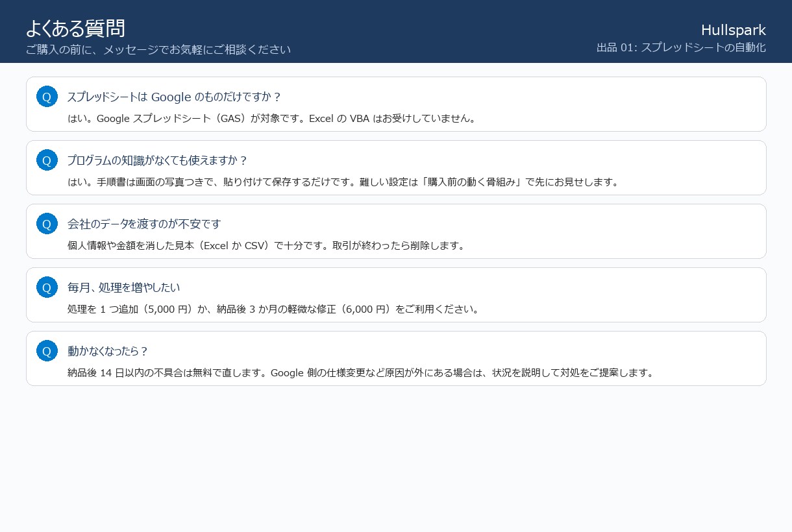Click the Q icon beside 毎月、処理を増やしたい

click(47, 287)
